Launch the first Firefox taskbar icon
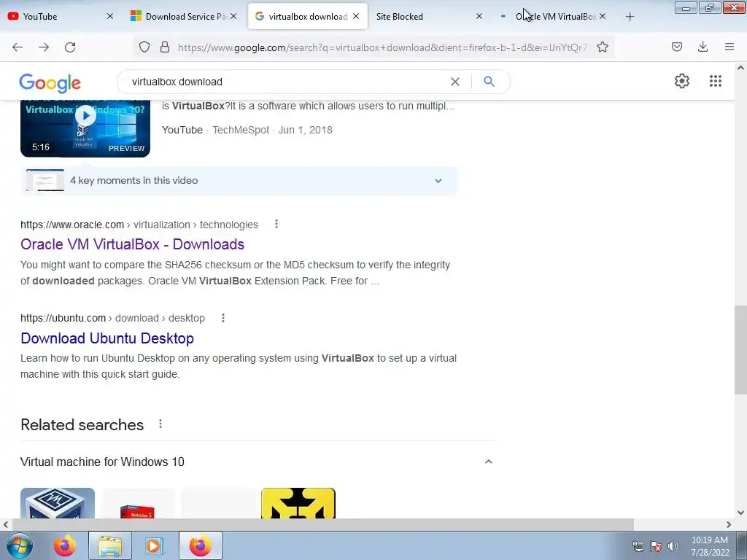747x560 pixels. coord(64,545)
